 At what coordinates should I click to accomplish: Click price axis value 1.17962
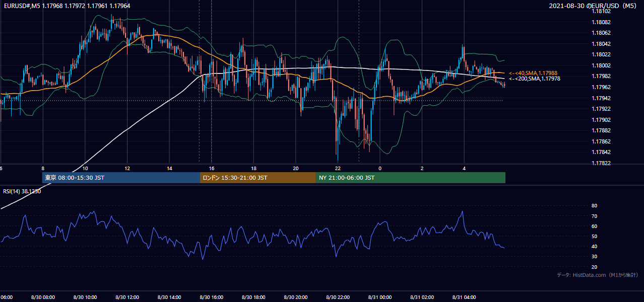coord(601,87)
